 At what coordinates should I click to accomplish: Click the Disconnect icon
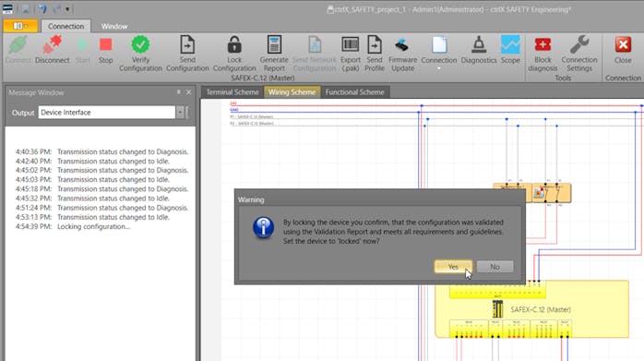[x=53, y=45]
